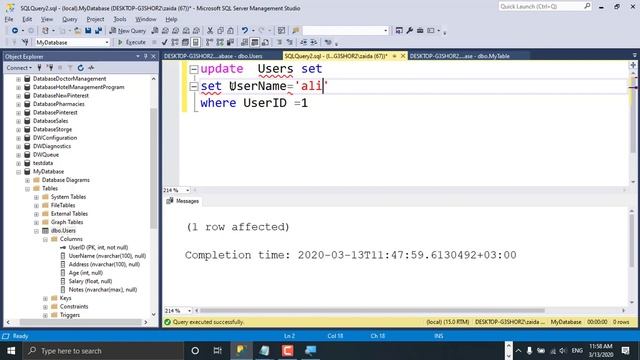The height and width of the screenshot is (360, 640).
Task: Click the Type here to search box
Action: click(x=102, y=351)
